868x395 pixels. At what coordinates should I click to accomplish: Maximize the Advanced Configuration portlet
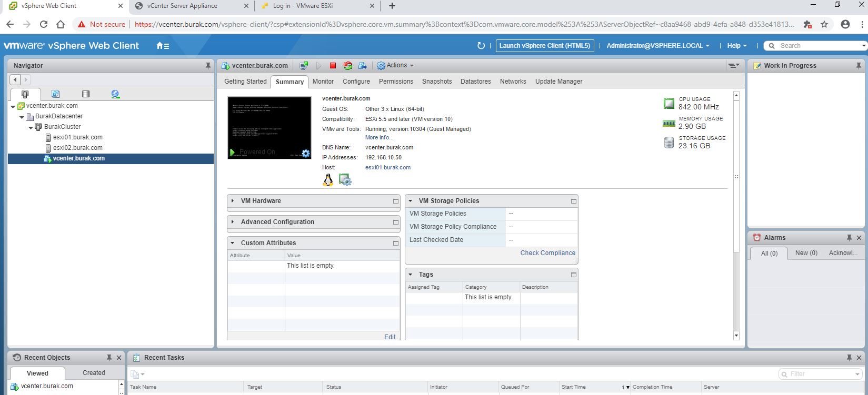396,222
